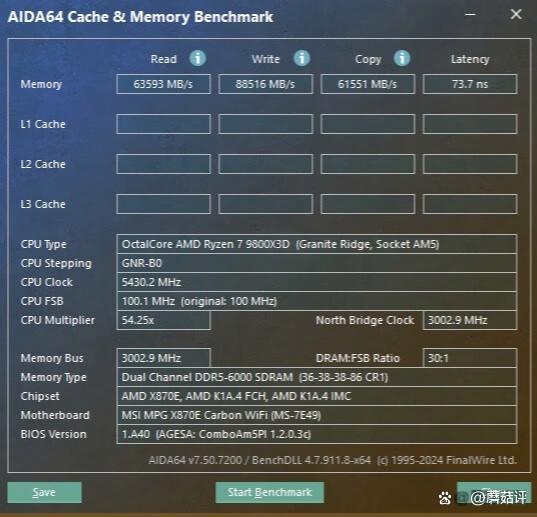The width and height of the screenshot is (537, 517).
Task: Start Benchmark button click
Action: (x=270, y=492)
